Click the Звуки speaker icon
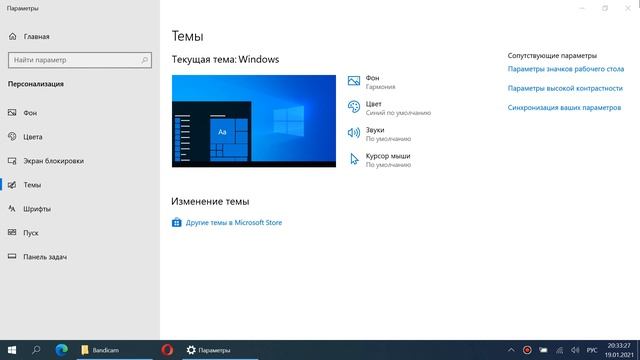The height and width of the screenshot is (360, 640). 354,133
